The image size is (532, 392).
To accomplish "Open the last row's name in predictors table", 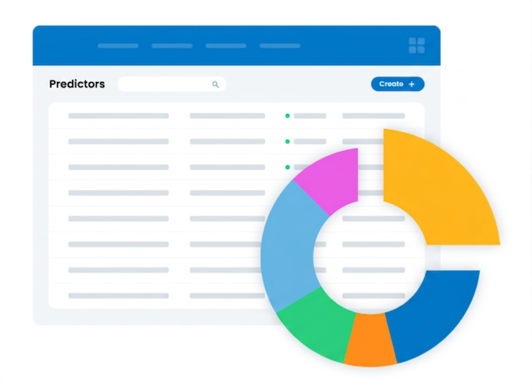I will pyautogui.click(x=118, y=296).
